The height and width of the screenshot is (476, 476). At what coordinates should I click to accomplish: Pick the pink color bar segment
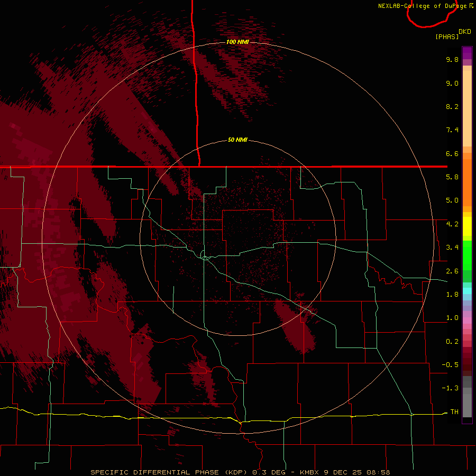(x=467, y=321)
